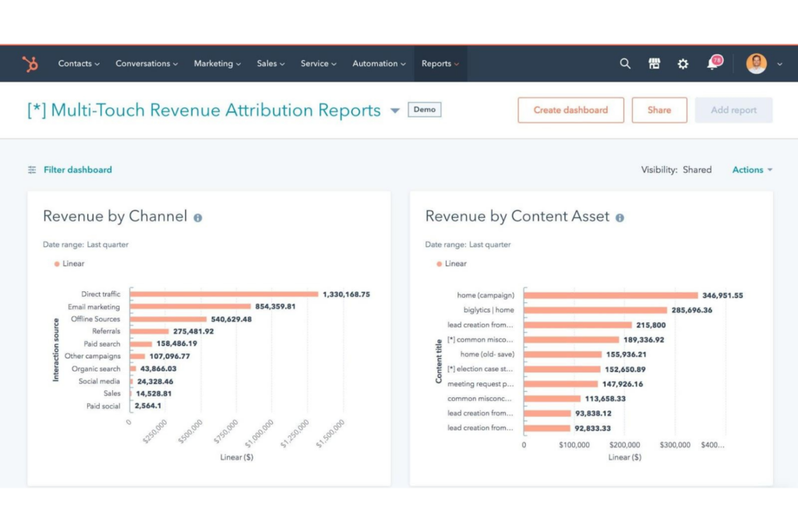Click the Offline Sources bar
The width and height of the screenshot is (798, 532).
pyautogui.click(x=168, y=319)
